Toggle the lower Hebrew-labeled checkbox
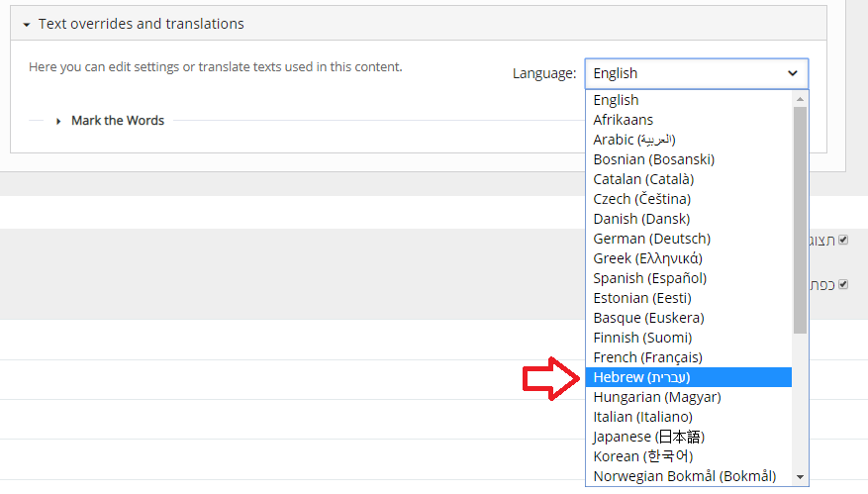The image size is (868, 494). coord(843,284)
